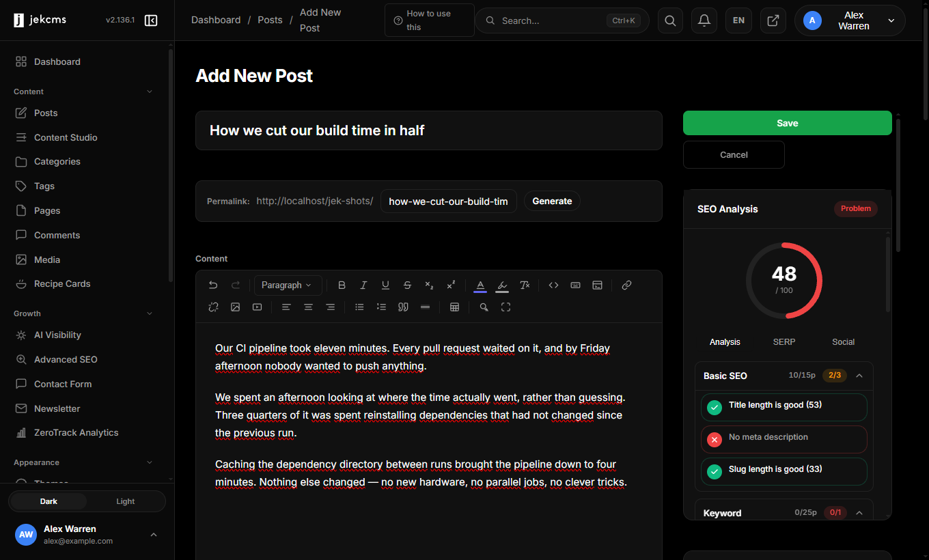Insert inline code
The image size is (929, 560).
(554, 285)
